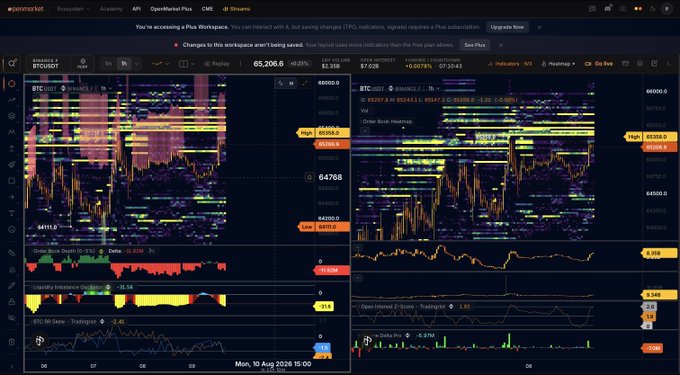The width and height of the screenshot is (680, 375).
Task: Click the share/export workspace icon
Action: 654,64
